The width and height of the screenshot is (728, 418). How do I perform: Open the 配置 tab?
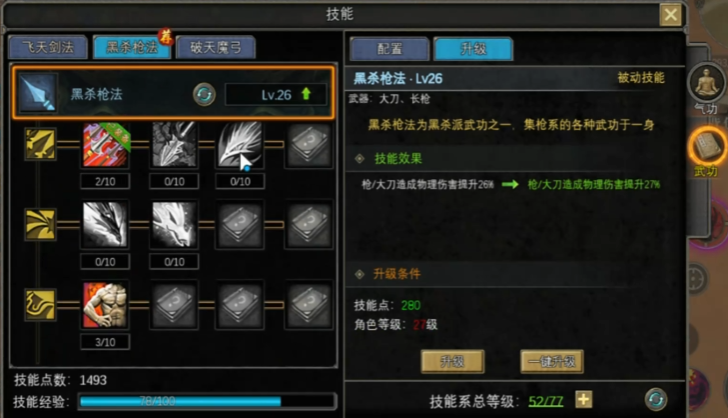pos(390,49)
